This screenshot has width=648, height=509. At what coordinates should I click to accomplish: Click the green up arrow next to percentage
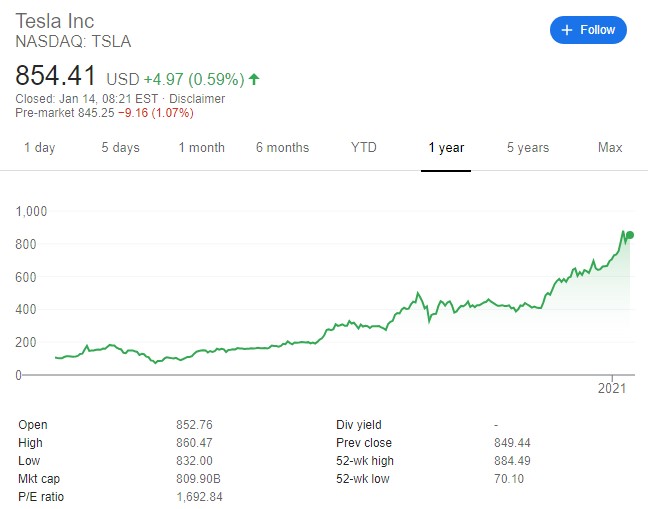254,78
